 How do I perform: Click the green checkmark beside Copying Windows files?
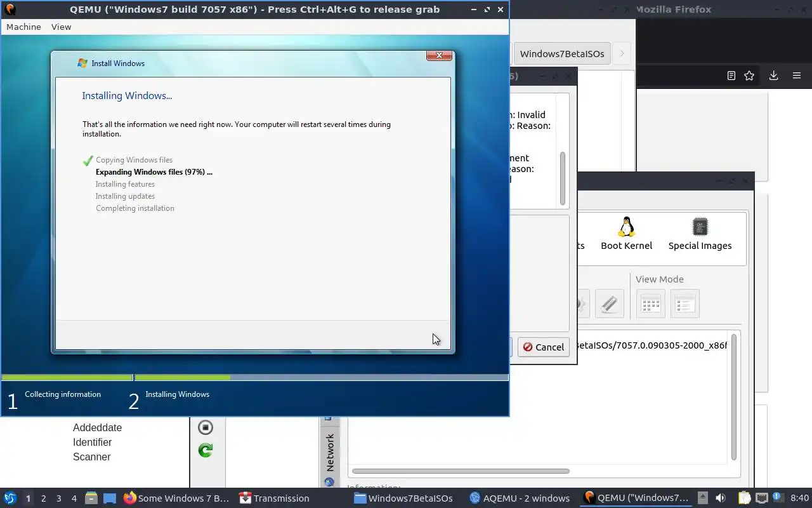tap(88, 161)
